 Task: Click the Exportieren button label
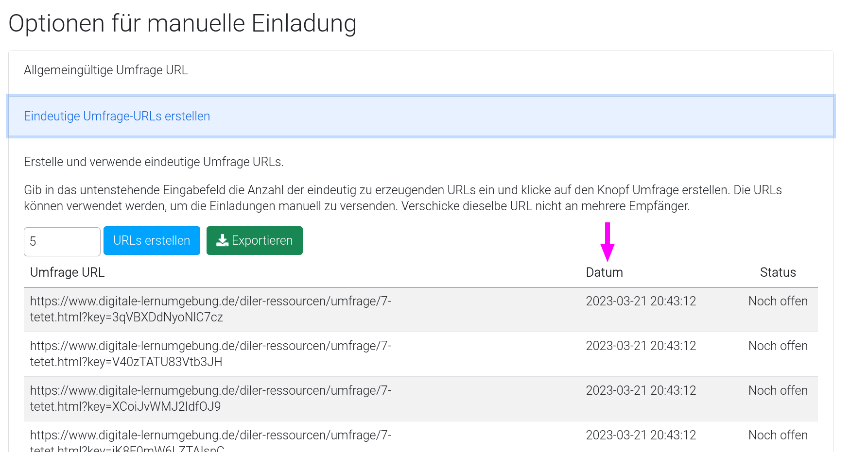pos(262,241)
